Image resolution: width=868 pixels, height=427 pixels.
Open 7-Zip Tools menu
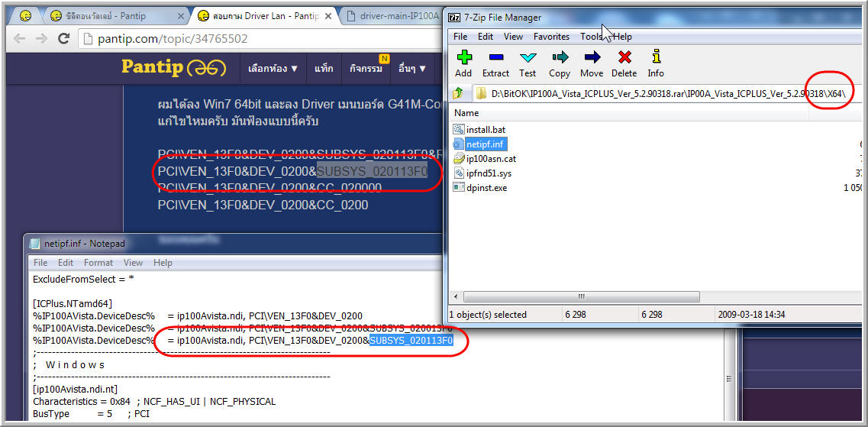pyautogui.click(x=591, y=37)
